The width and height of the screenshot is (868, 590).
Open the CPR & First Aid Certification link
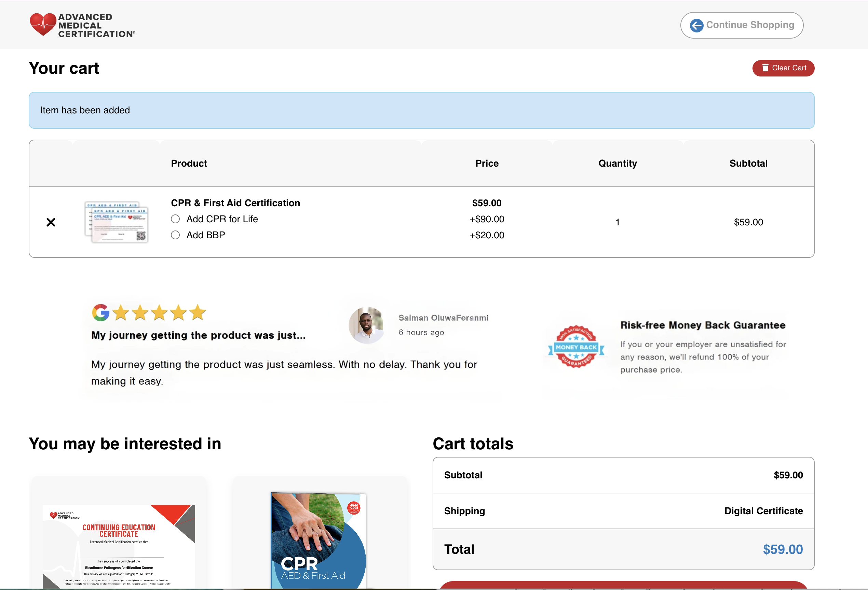235,203
